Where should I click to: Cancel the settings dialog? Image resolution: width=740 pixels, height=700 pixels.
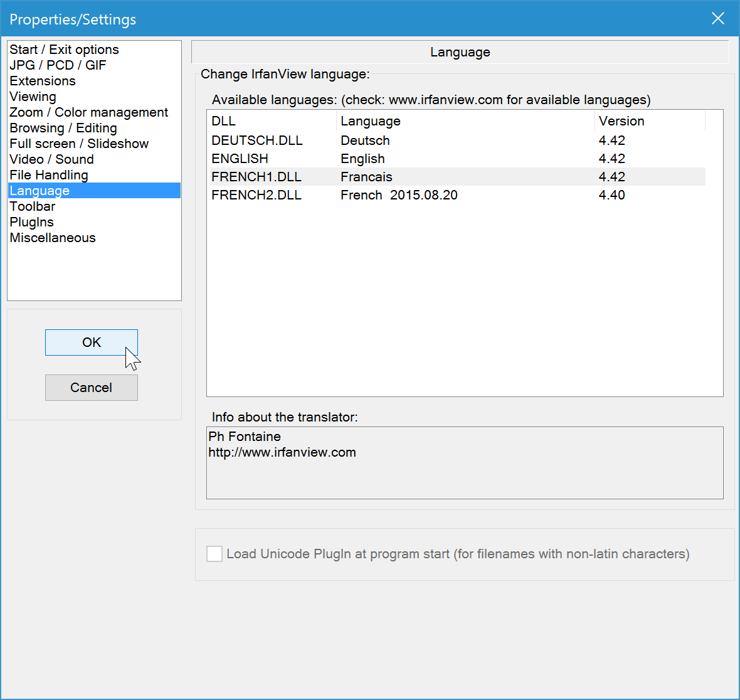(92, 388)
